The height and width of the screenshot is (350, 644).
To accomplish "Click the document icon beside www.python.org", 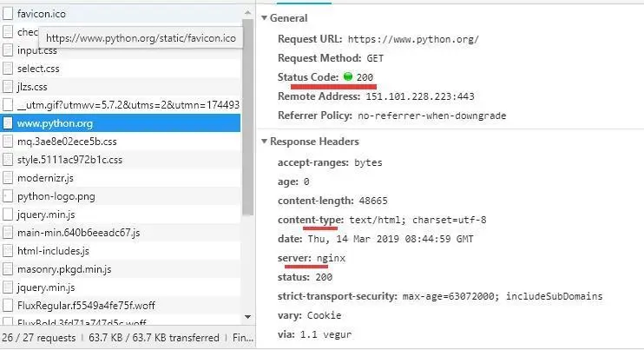I will click(x=8, y=123).
